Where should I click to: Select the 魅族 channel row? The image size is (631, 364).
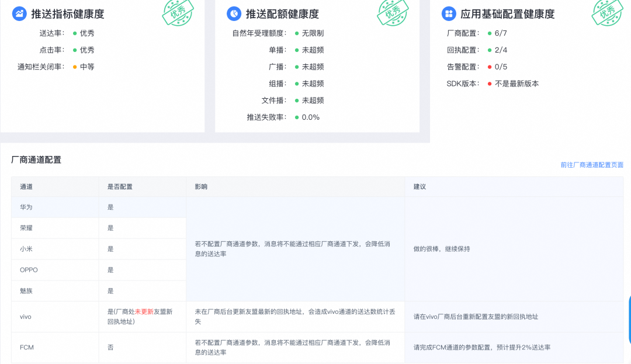tap(99, 291)
